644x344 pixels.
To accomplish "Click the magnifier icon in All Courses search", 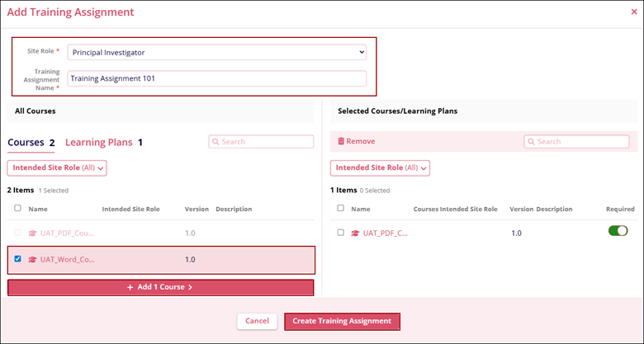I will 216,142.
